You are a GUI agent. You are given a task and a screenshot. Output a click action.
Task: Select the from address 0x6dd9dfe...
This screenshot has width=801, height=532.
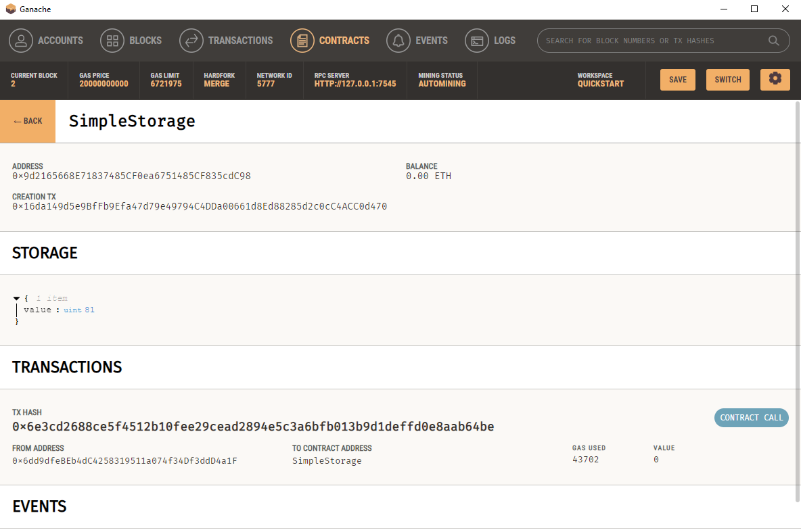click(124, 461)
